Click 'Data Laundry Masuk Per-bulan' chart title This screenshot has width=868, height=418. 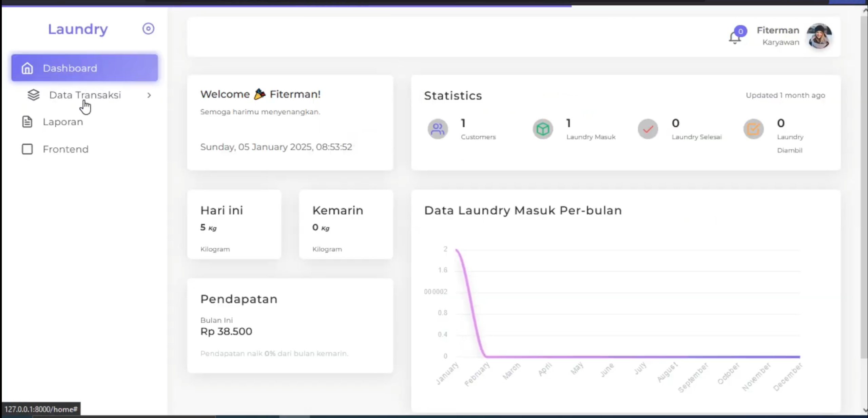coord(523,210)
